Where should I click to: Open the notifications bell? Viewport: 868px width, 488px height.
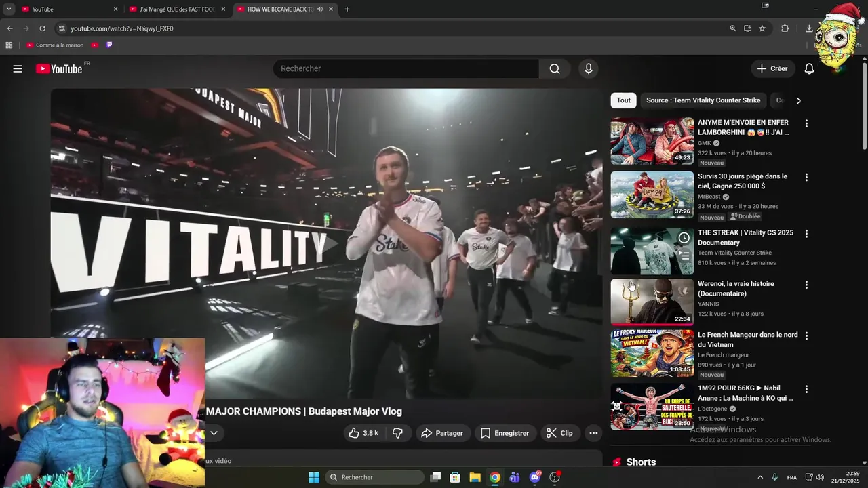809,68
